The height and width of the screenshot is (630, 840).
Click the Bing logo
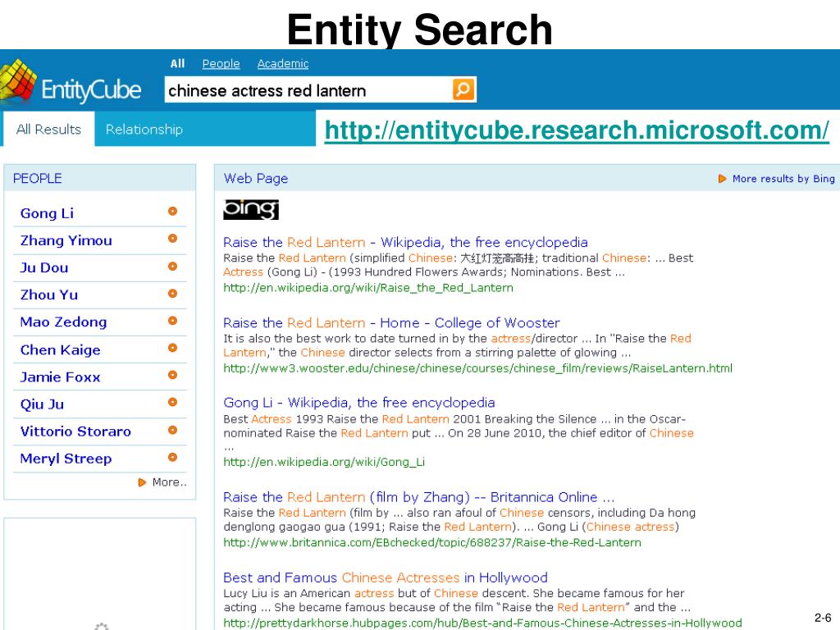coord(251,209)
